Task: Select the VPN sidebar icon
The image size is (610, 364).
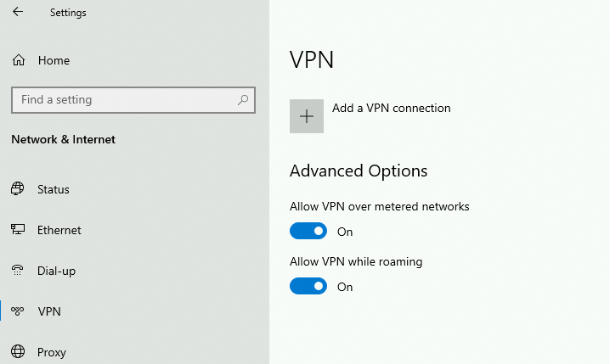Action: [x=18, y=311]
